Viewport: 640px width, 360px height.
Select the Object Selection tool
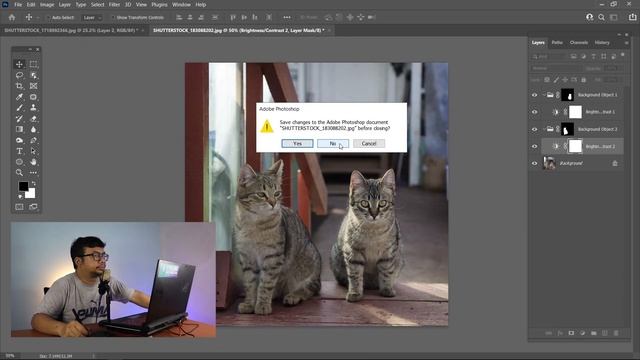click(33, 75)
